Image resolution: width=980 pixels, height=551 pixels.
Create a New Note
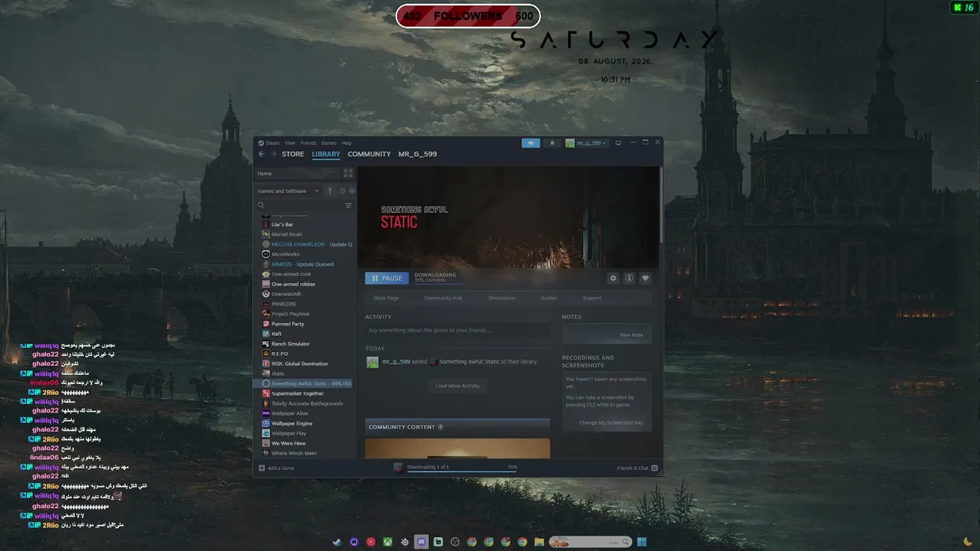(x=606, y=334)
